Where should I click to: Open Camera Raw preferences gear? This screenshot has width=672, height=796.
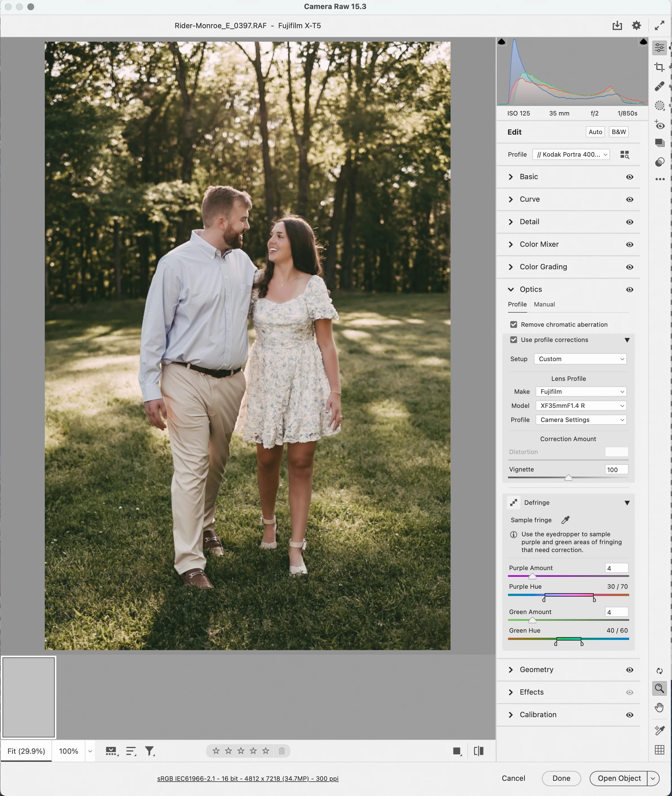pyautogui.click(x=636, y=26)
